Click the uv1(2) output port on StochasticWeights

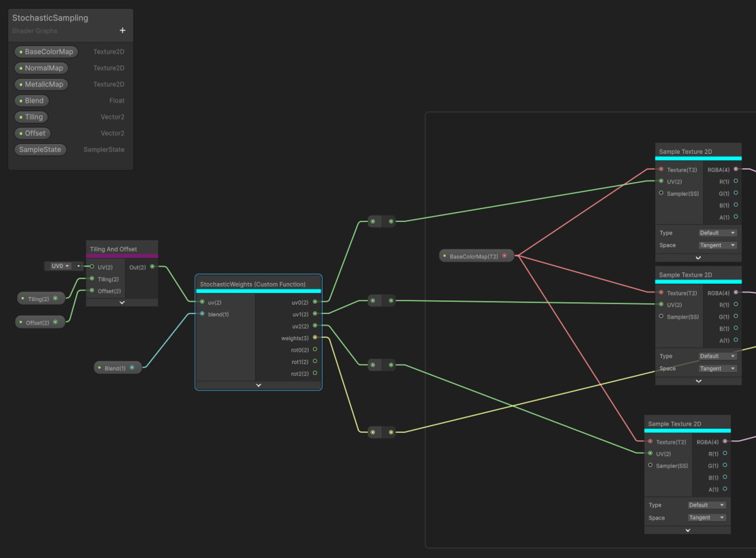(x=315, y=314)
